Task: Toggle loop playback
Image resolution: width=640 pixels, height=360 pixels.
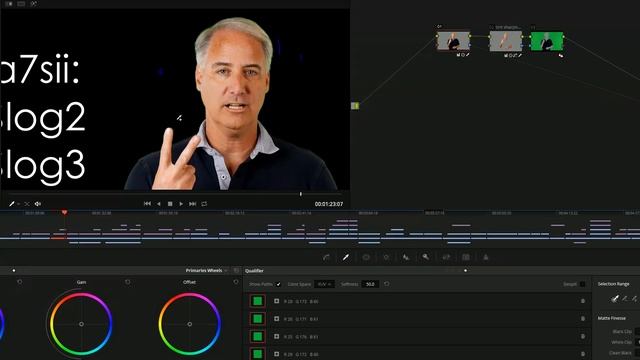Action: pyautogui.click(x=204, y=204)
